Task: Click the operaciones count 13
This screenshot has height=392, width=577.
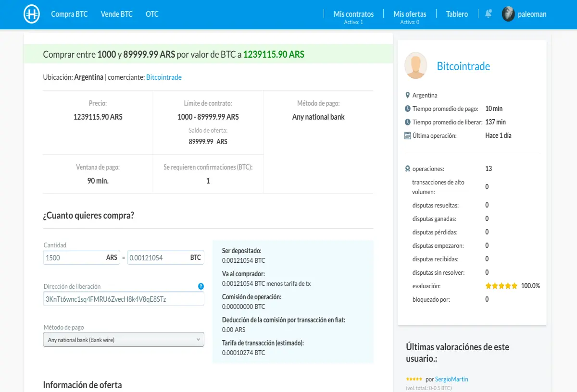Action: click(x=489, y=169)
